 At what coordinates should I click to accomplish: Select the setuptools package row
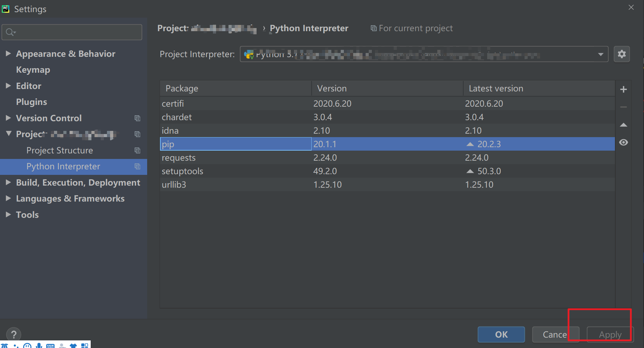[x=387, y=171]
